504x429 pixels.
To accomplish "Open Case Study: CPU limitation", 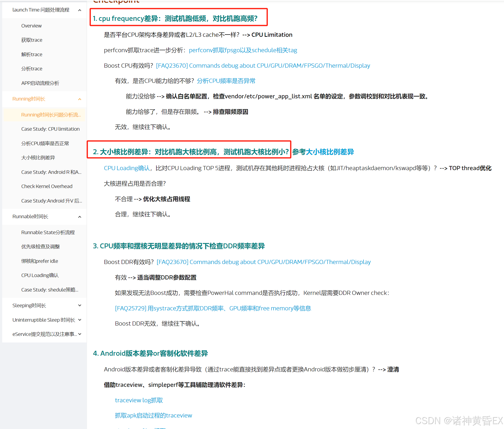I will (50, 129).
